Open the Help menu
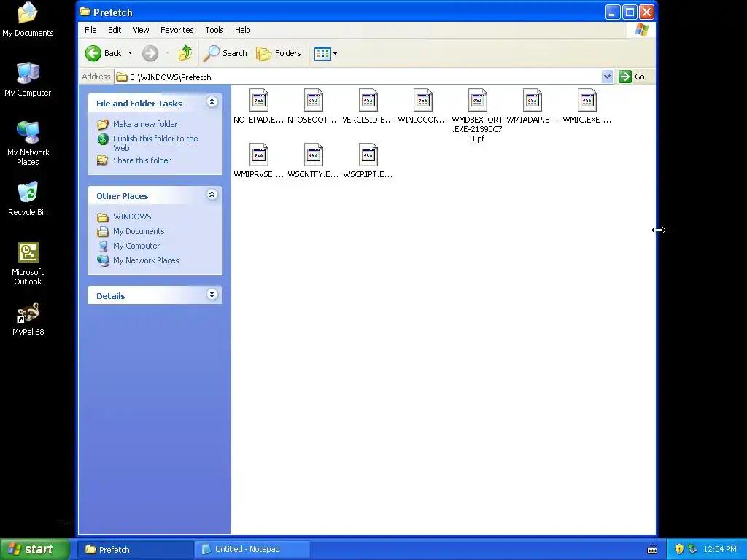 click(242, 30)
